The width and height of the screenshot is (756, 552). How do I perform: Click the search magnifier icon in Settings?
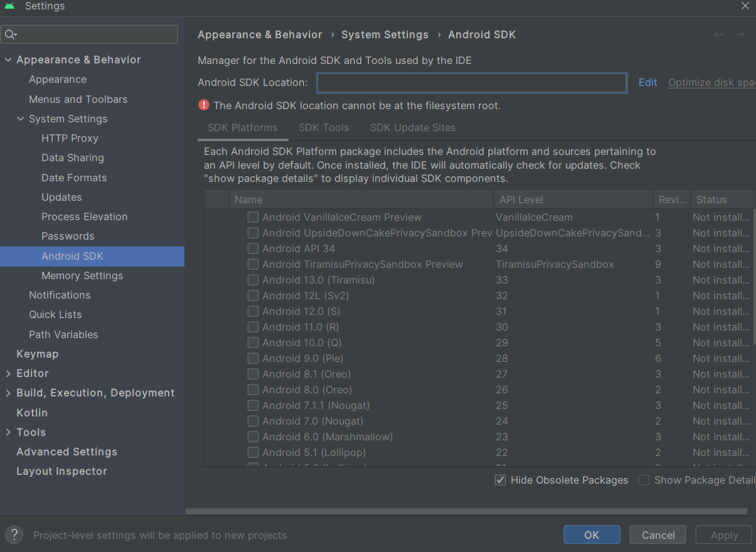click(x=11, y=34)
